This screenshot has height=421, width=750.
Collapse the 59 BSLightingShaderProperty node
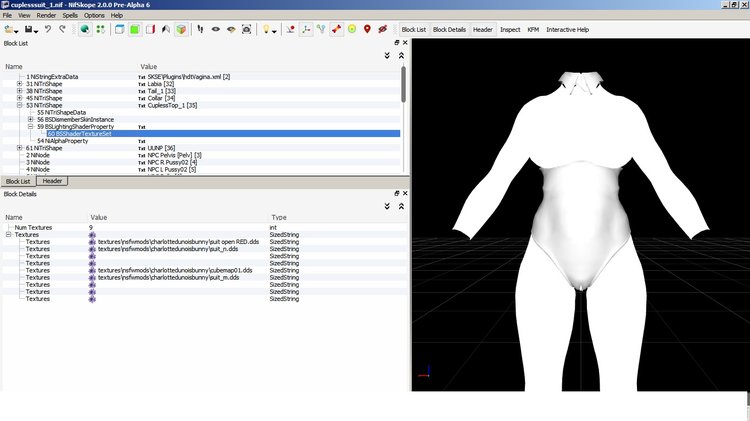(30, 127)
